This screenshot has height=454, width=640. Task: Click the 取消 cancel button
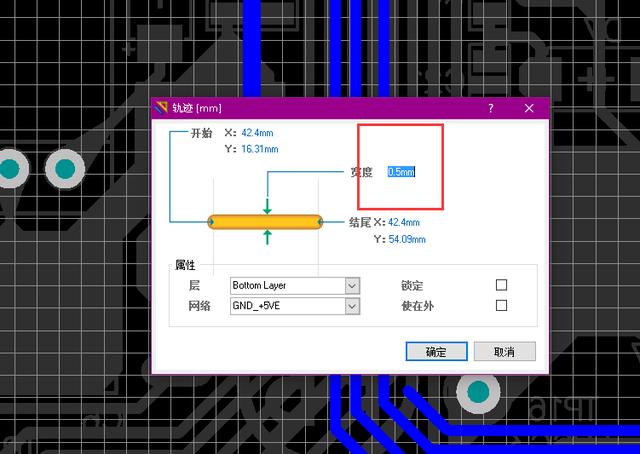[x=504, y=351]
